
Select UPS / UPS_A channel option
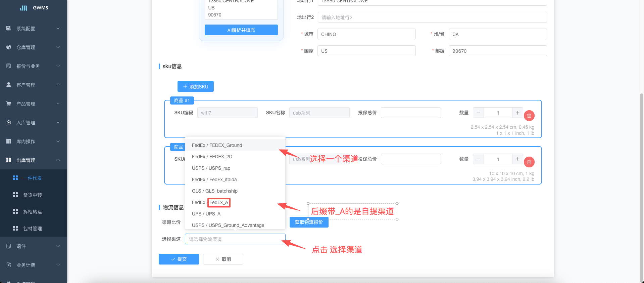point(235,214)
